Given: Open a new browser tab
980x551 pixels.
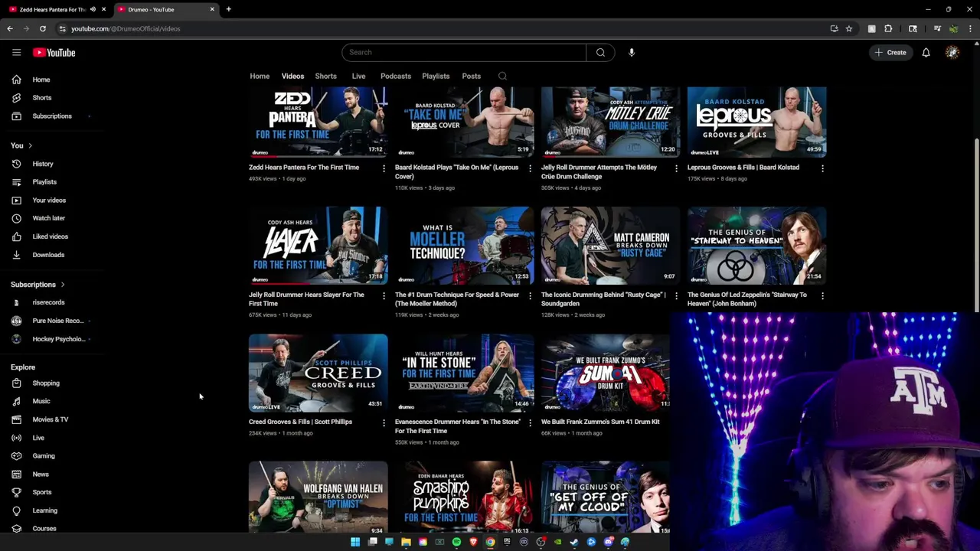Looking at the screenshot, I should tap(228, 9).
